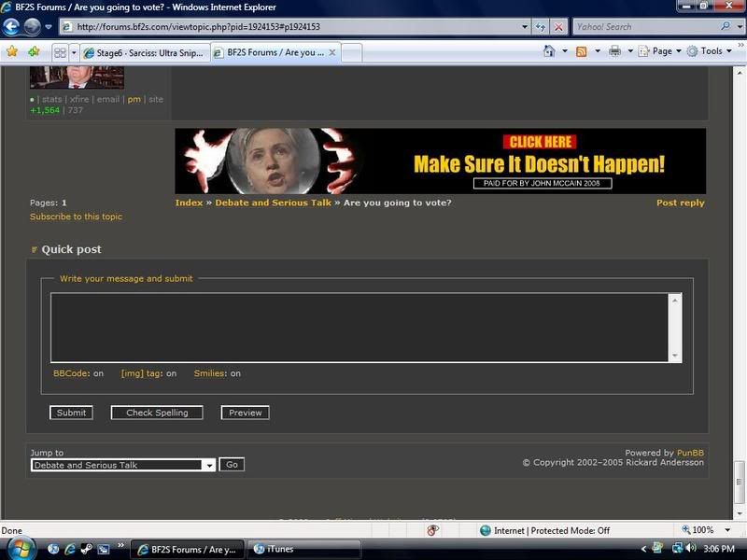
Task: Click the Home page icon
Action: pyautogui.click(x=549, y=51)
